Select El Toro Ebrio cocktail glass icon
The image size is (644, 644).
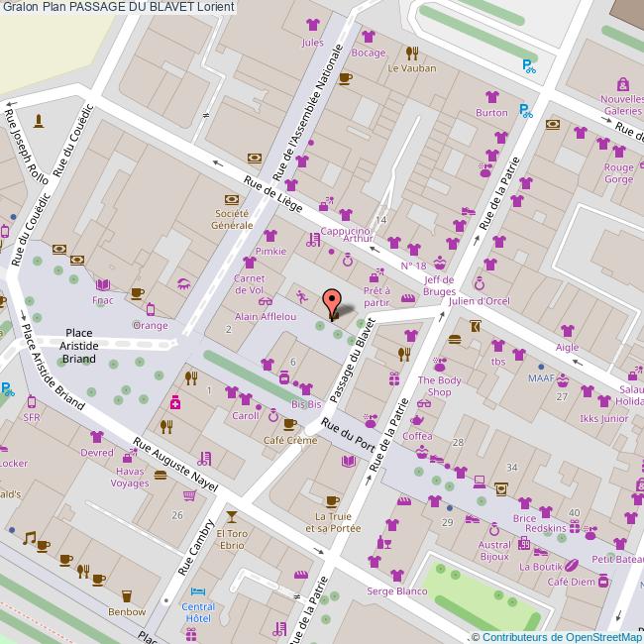[x=231, y=516]
